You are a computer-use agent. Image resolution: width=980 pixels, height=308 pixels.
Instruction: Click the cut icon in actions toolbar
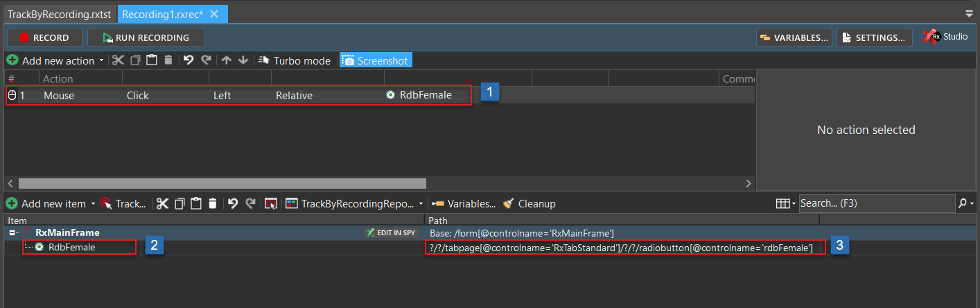tap(118, 60)
